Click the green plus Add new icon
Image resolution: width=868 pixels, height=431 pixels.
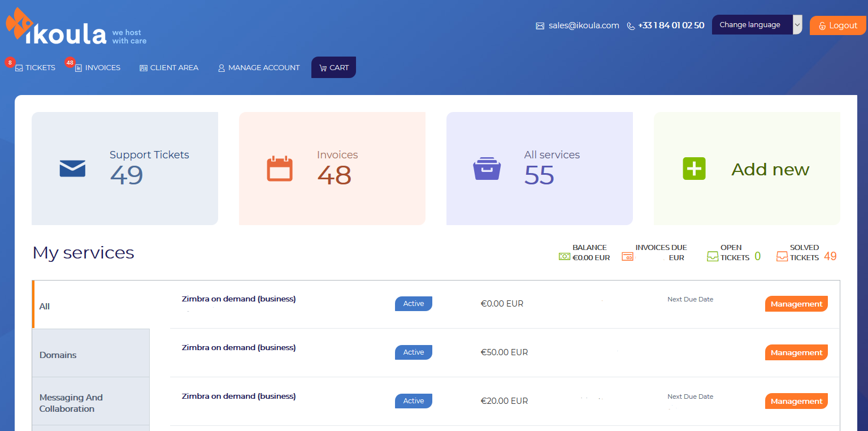click(695, 169)
